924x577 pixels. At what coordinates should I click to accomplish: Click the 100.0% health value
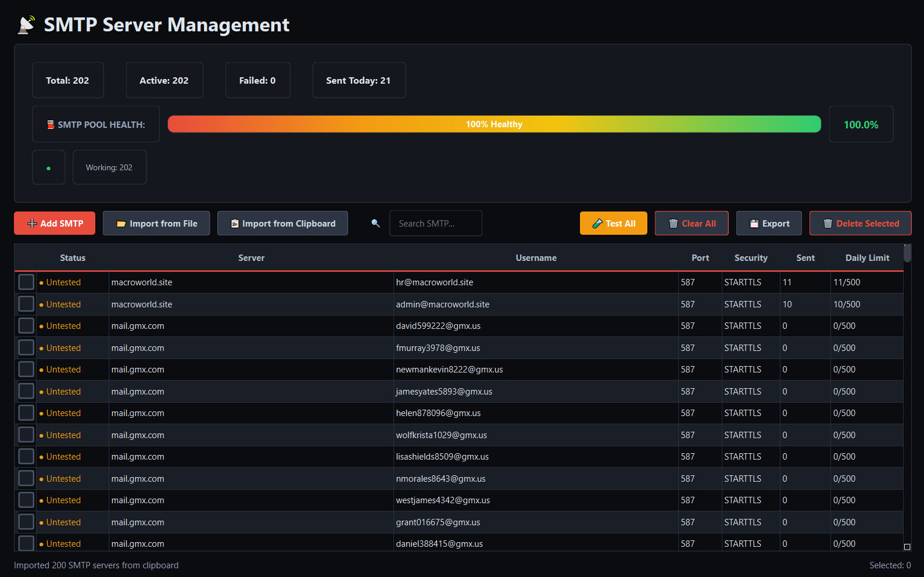click(861, 124)
